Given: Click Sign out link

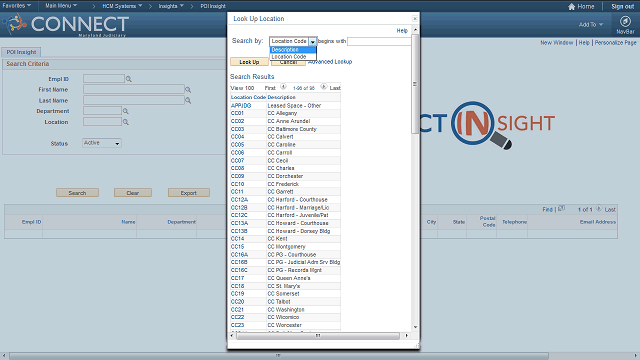Looking at the screenshot, I should click(x=622, y=7).
